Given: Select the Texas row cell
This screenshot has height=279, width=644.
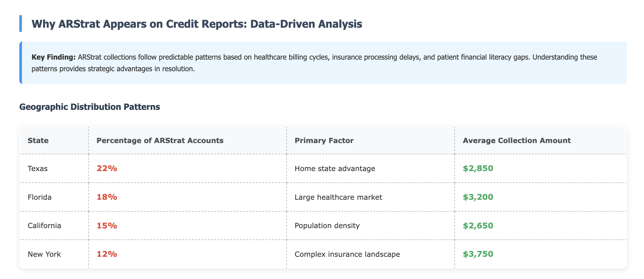Looking at the screenshot, I should point(54,168).
